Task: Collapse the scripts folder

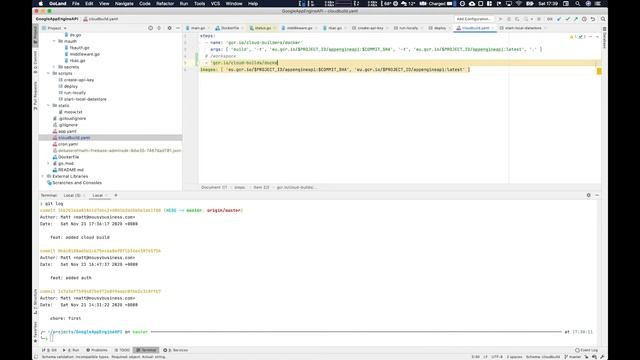Action: click(48, 73)
